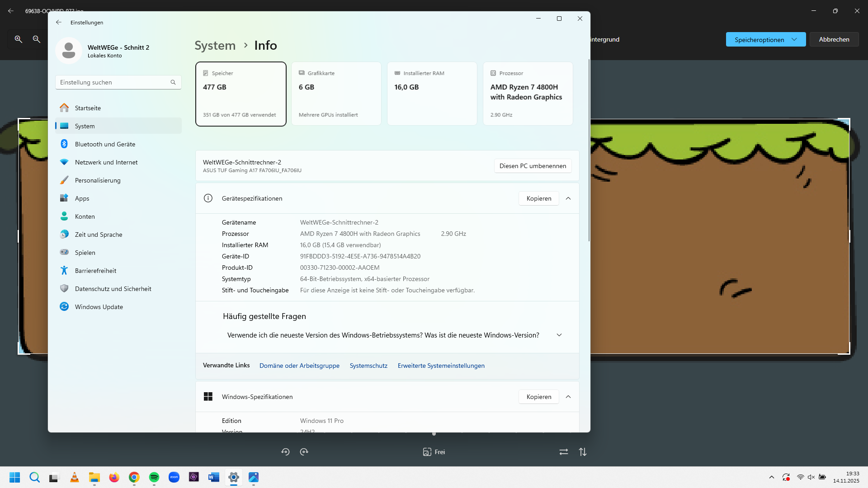The height and width of the screenshot is (488, 868).
Task: Click the Settings back arrow
Action: pos(59,22)
